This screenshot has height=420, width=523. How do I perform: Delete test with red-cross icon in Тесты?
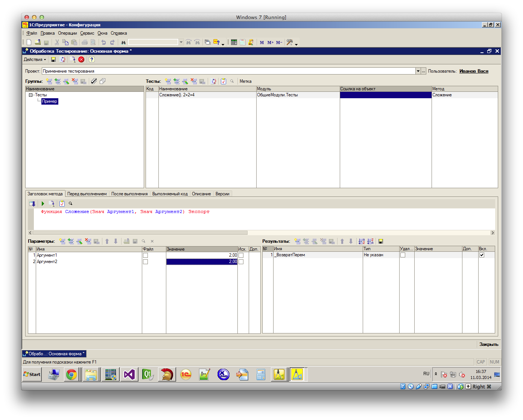pos(194,81)
